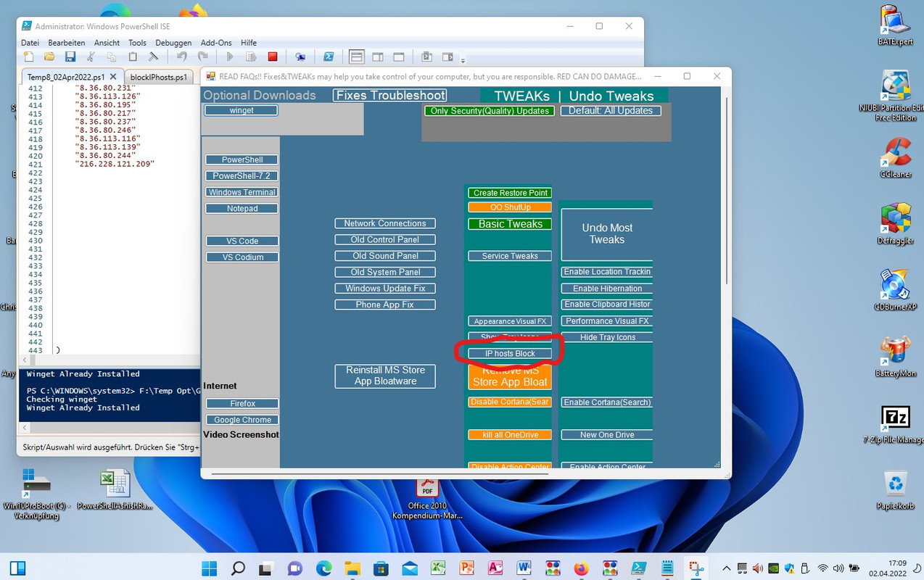
Task: Open the Hilfe menu
Action: click(x=249, y=43)
